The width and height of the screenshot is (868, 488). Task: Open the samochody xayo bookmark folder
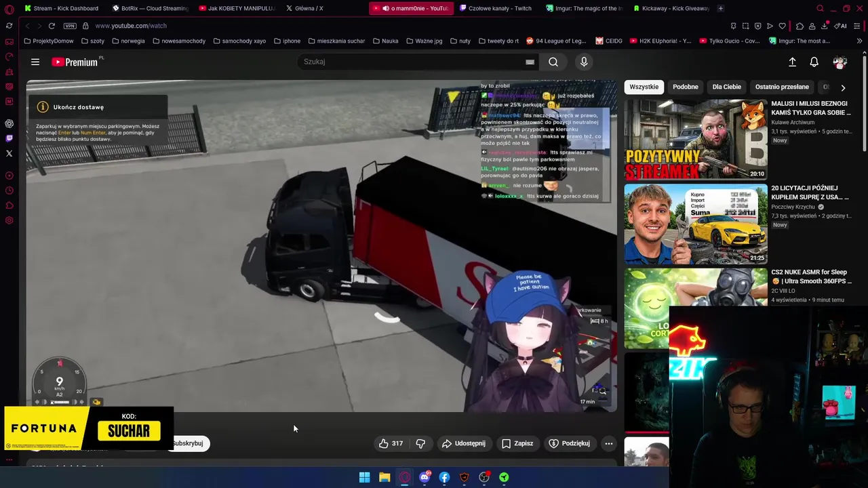point(239,41)
